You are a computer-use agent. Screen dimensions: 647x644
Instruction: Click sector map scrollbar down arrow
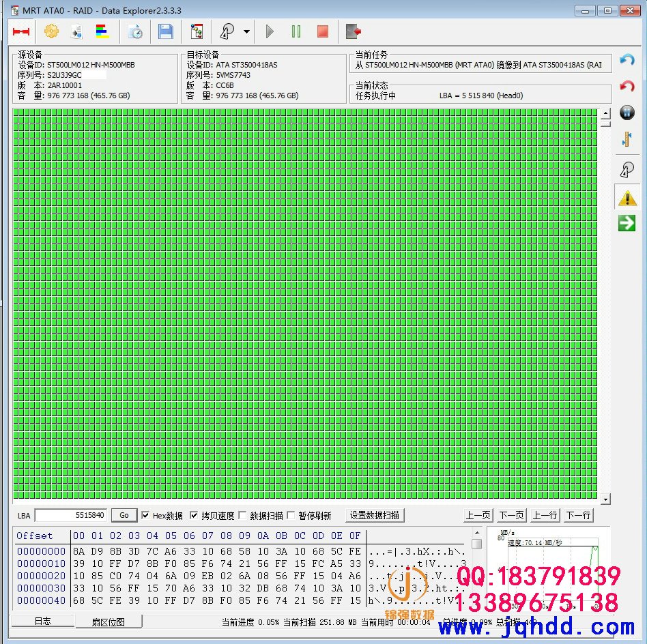[x=605, y=499]
